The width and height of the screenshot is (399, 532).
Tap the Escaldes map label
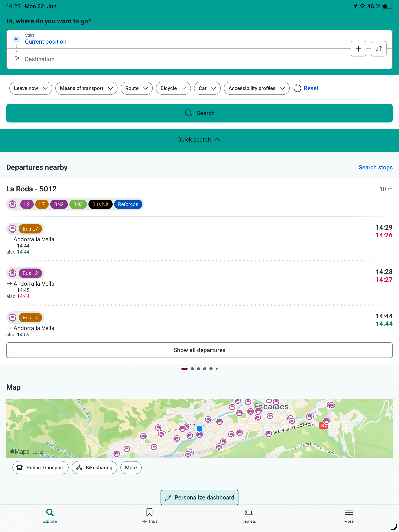coord(271,406)
